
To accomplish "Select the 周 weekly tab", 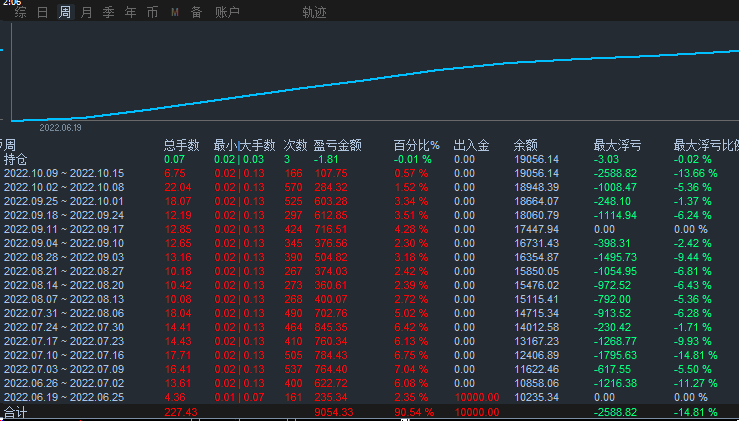I will point(65,12).
